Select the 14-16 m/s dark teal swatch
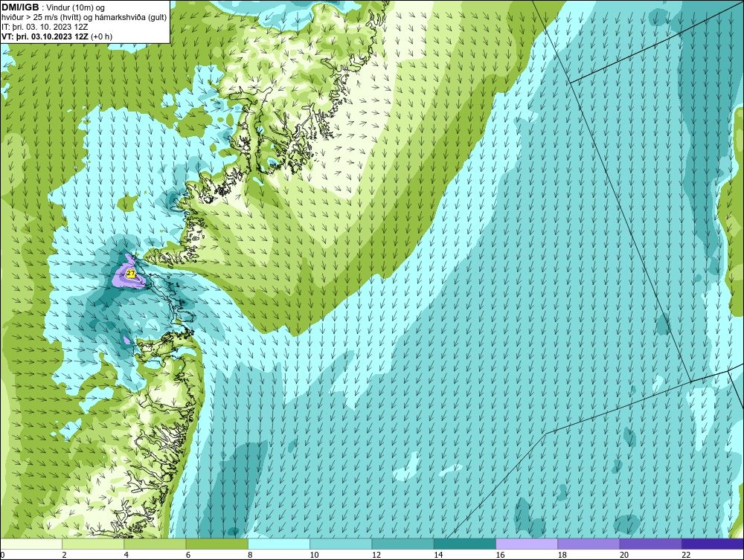This screenshot has height=560, width=744. coord(464,544)
